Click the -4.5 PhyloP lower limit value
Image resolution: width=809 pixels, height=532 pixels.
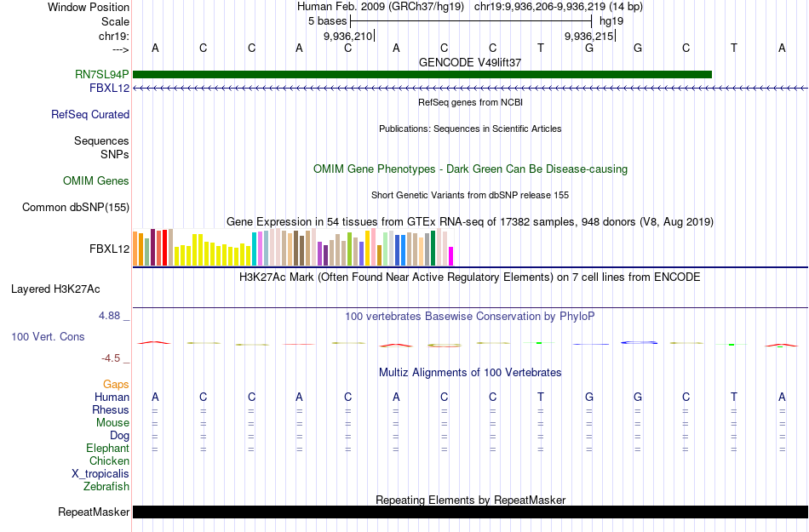pos(111,358)
